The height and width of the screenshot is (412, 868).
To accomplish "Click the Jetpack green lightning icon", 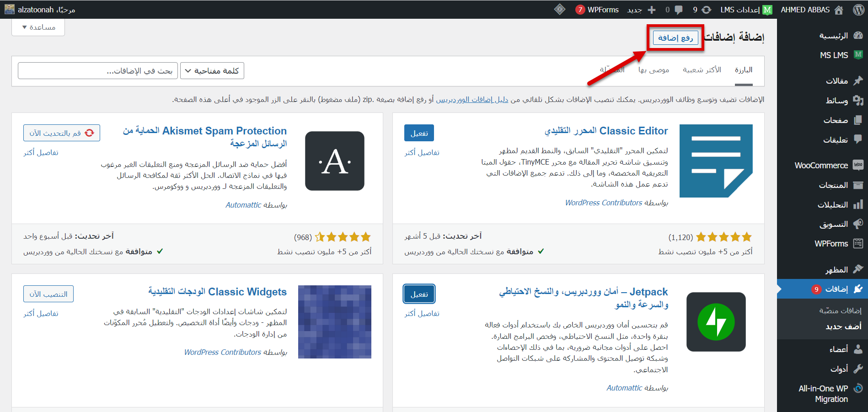I will click(x=716, y=322).
